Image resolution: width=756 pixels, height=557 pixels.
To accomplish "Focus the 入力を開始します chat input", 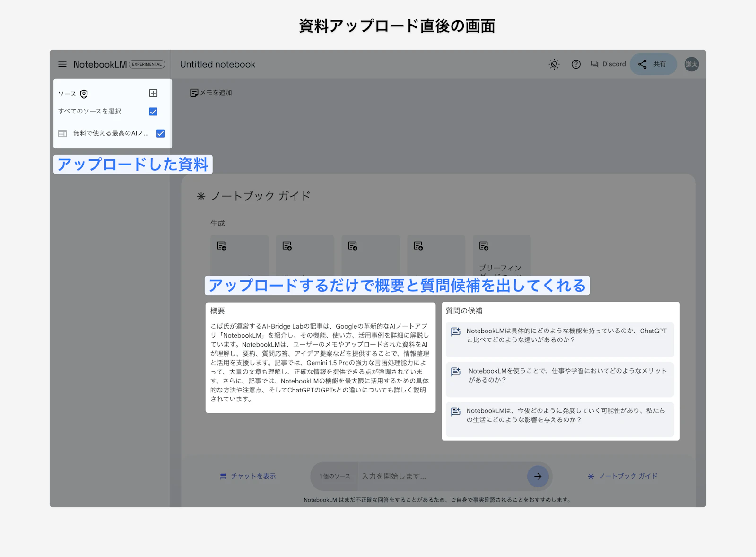I will point(442,476).
